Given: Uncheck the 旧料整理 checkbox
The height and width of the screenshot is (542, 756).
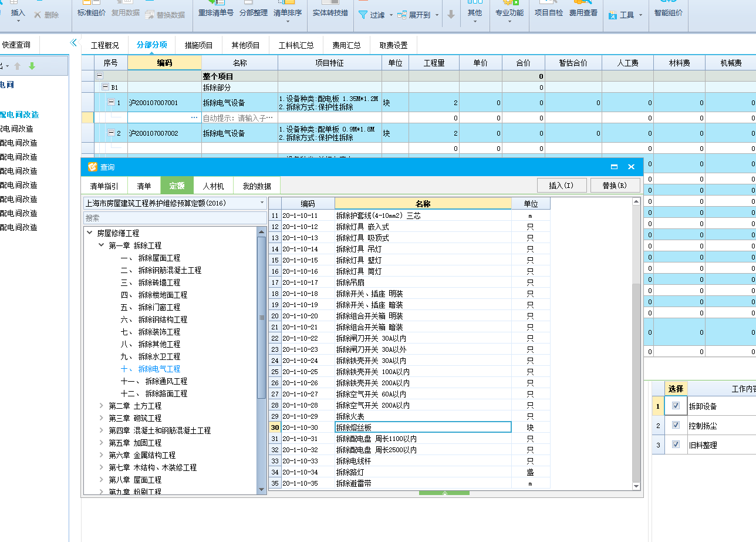Looking at the screenshot, I should click(676, 445).
